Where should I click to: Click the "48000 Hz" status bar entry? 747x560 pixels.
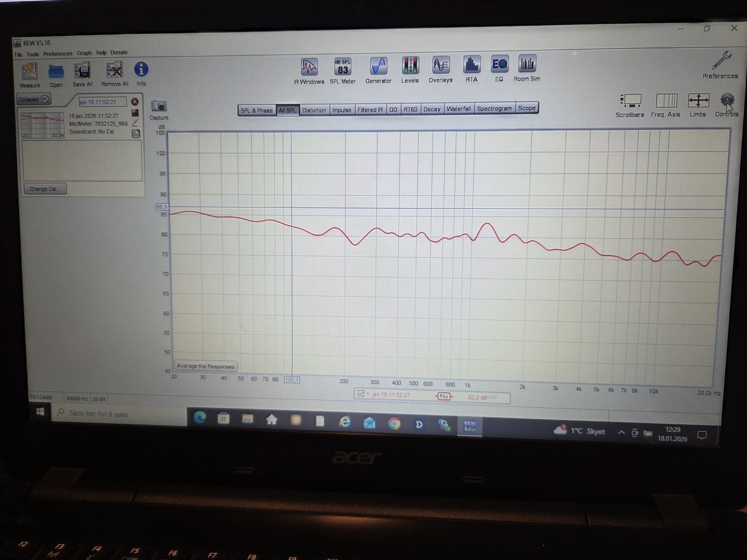coord(77,398)
